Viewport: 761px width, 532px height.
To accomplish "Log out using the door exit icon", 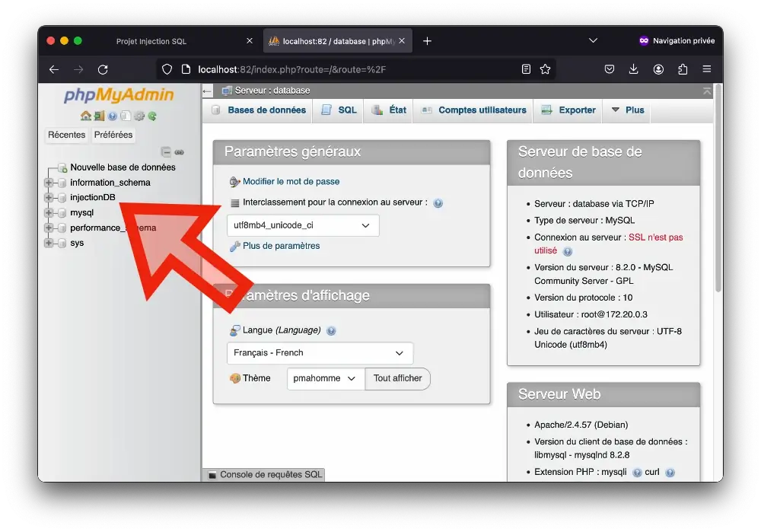I will [100, 116].
